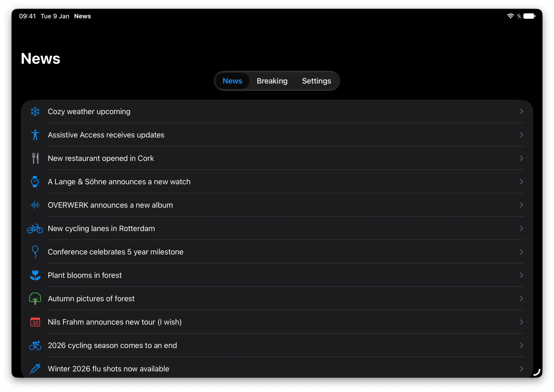Click the tree icon for Autumn pictures
Image resolution: width=554 pixels, height=392 pixels.
tap(35, 299)
